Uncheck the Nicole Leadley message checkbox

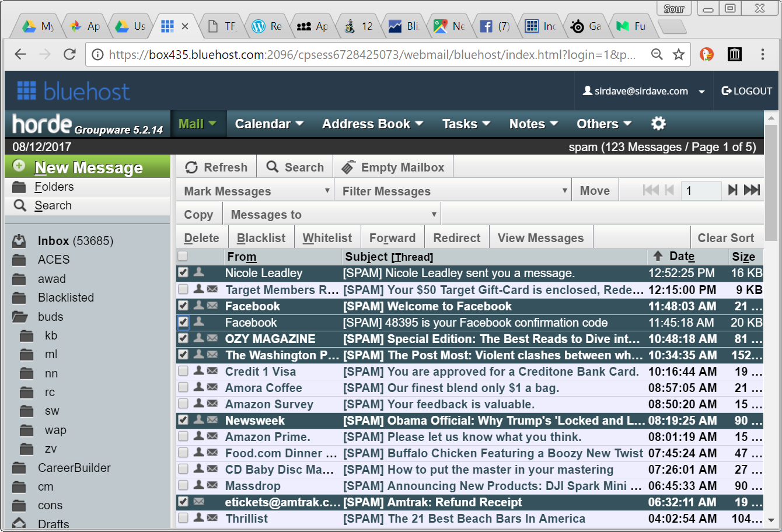coord(183,272)
